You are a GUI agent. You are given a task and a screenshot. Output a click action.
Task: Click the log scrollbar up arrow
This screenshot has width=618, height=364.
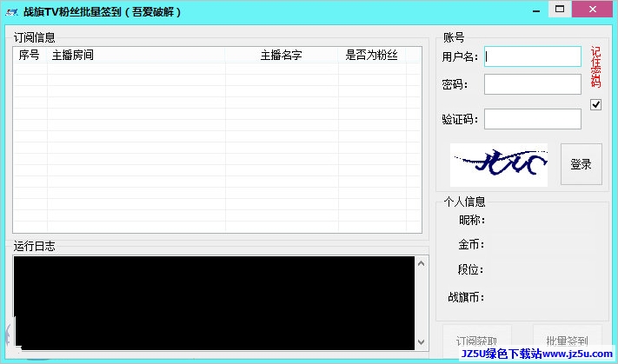pyautogui.click(x=421, y=263)
